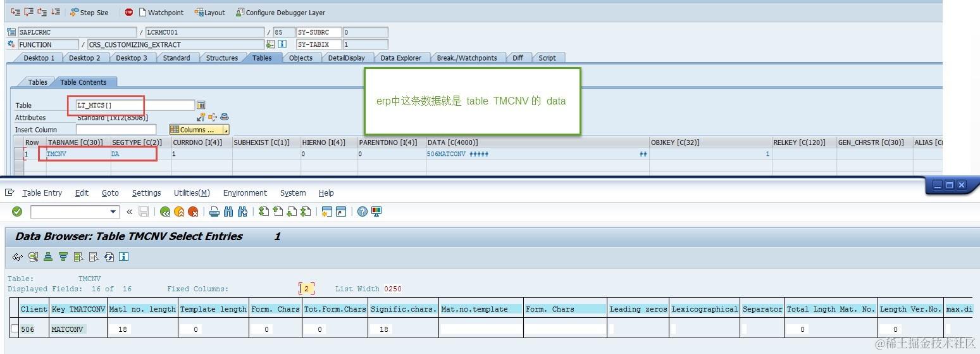Open the Settings menu
Screen dimensions: 980x354
[146, 193]
